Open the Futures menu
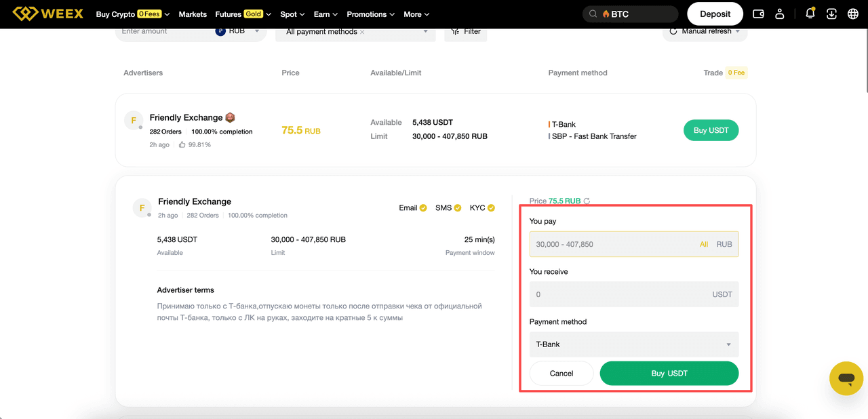This screenshot has width=868, height=419. pos(243,14)
